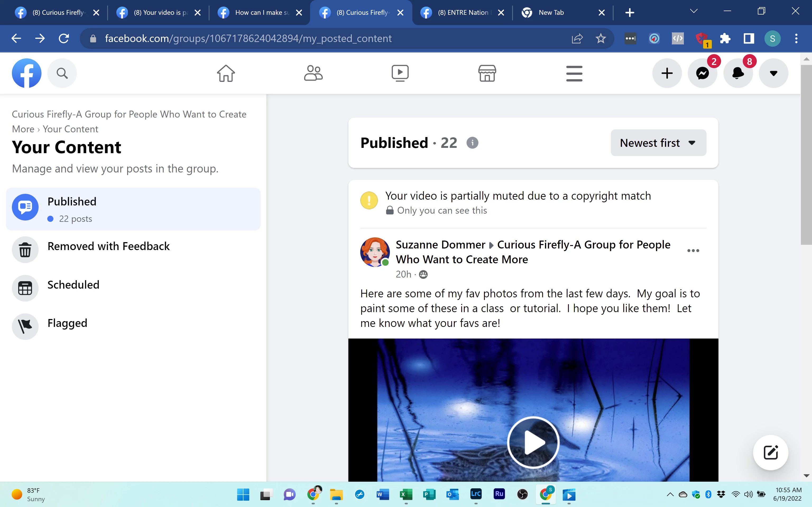
Task: Go to Facebook Home icon
Action: point(226,73)
